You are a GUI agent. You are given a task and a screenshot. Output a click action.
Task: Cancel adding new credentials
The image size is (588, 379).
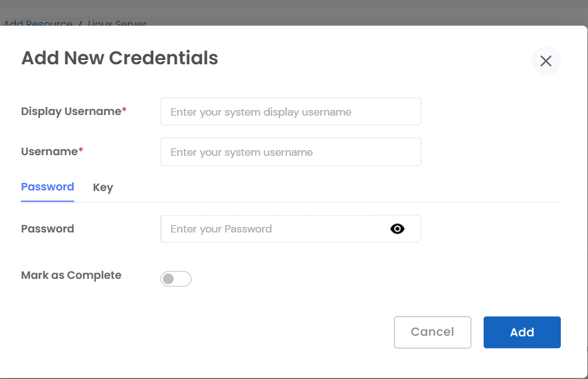(432, 332)
